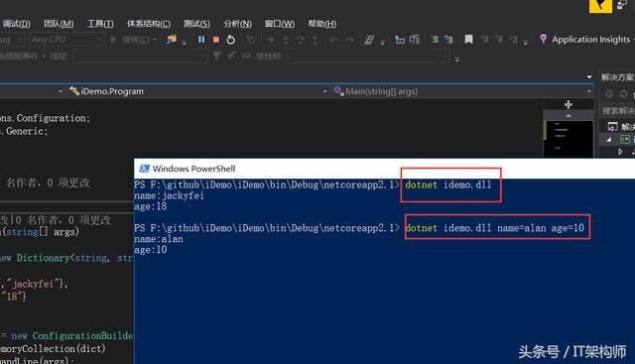Viewport: 635px width, 364px height.
Task: Click the Undo arrow icon
Action: point(334,40)
